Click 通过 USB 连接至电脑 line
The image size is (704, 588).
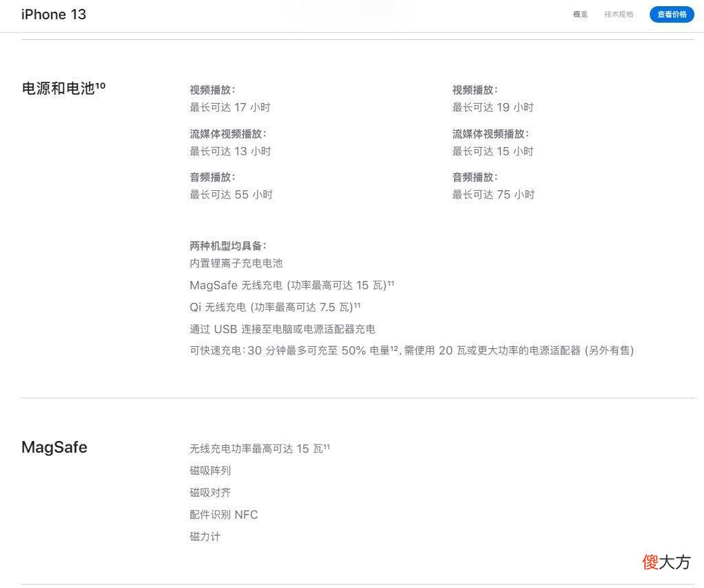coord(282,329)
